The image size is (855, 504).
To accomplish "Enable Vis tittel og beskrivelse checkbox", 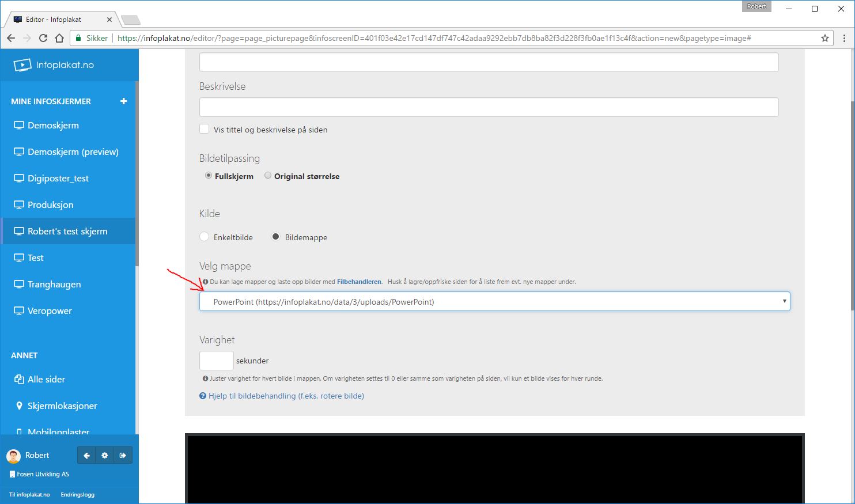I will (205, 129).
